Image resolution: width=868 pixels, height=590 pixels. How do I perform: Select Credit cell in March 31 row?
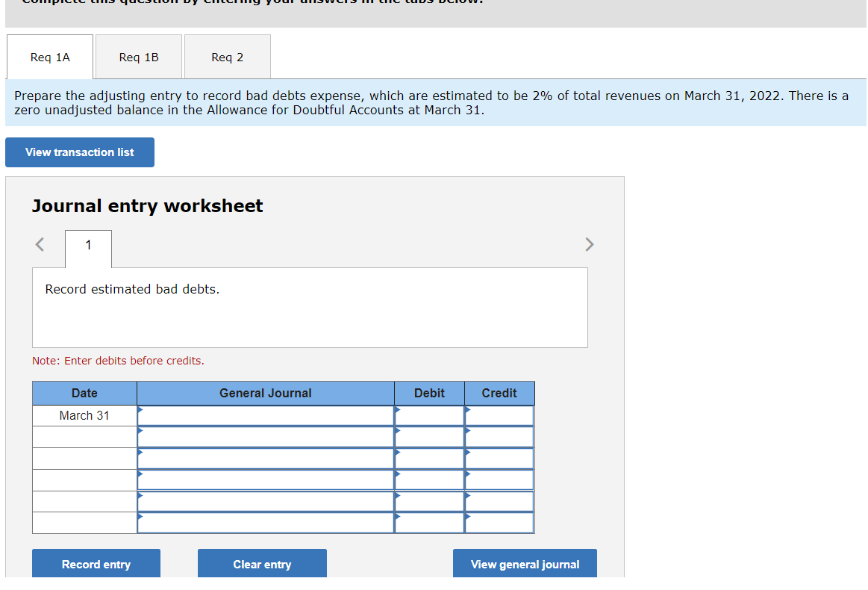[499, 416]
